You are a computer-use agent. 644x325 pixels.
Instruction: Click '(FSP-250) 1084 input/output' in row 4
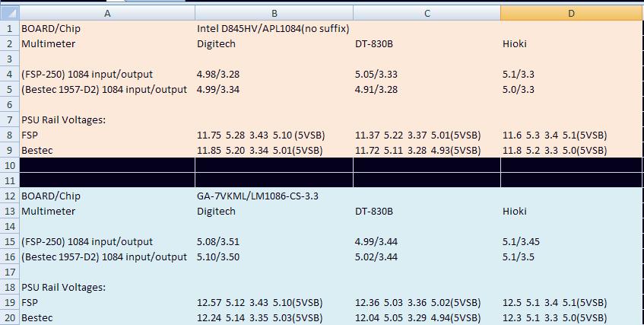click(x=107, y=74)
